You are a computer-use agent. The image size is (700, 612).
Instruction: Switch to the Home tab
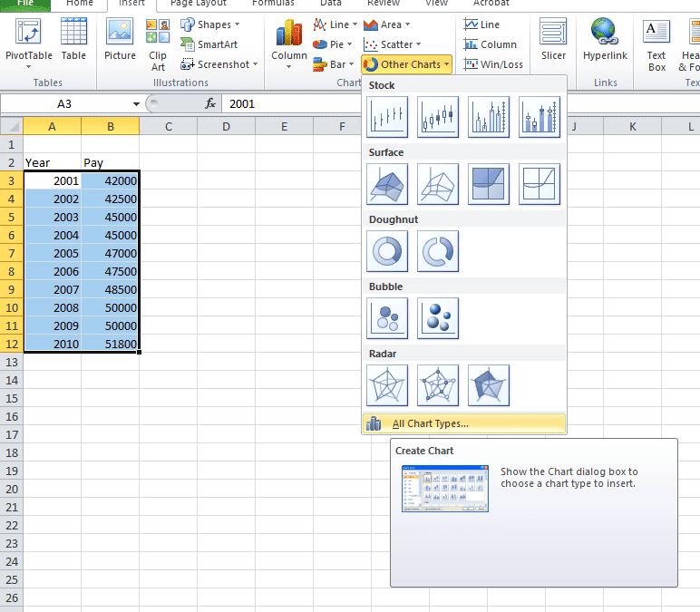coord(80,4)
